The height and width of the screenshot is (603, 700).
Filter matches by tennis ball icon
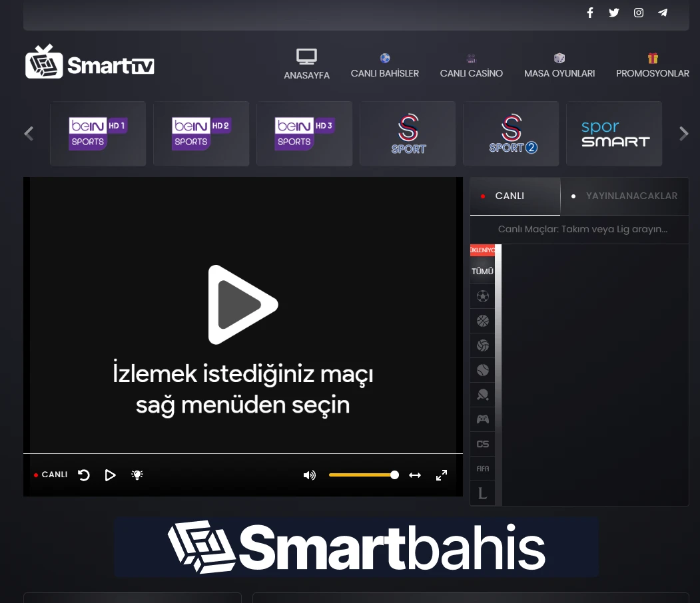tap(483, 370)
